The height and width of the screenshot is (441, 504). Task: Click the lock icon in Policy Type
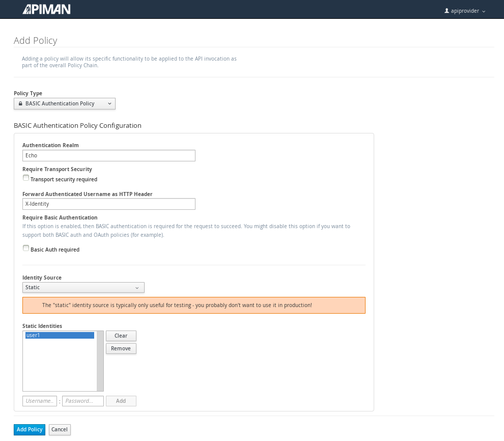tap(20, 103)
